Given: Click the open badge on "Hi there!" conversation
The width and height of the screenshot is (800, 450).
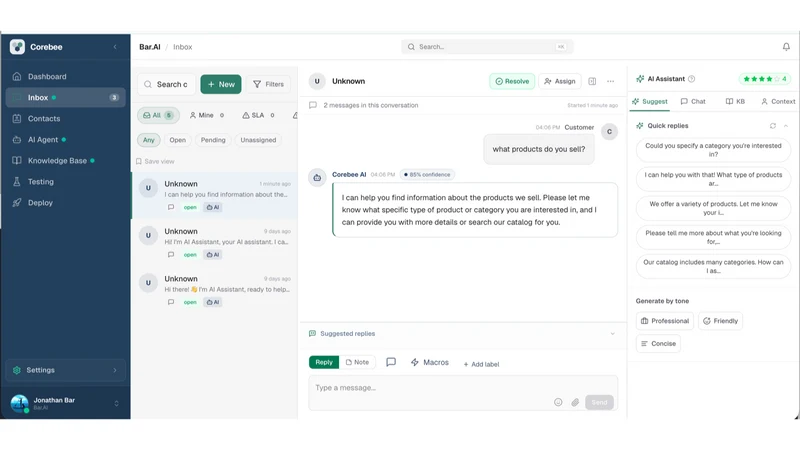Looking at the screenshot, I should pos(190,302).
